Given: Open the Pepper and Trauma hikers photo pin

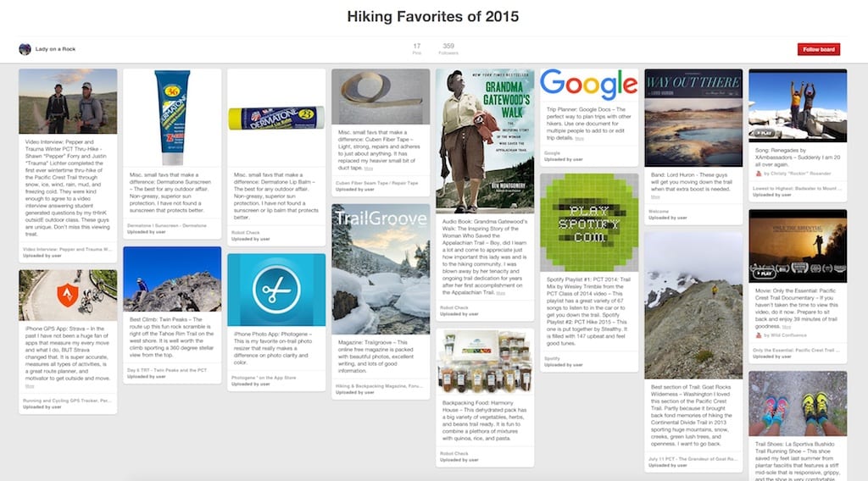Looking at the screenshot, I should point(68,101).
